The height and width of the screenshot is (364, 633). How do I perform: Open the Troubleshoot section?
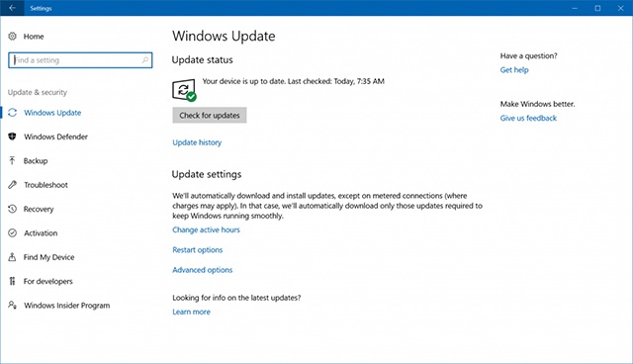point(45,185)
